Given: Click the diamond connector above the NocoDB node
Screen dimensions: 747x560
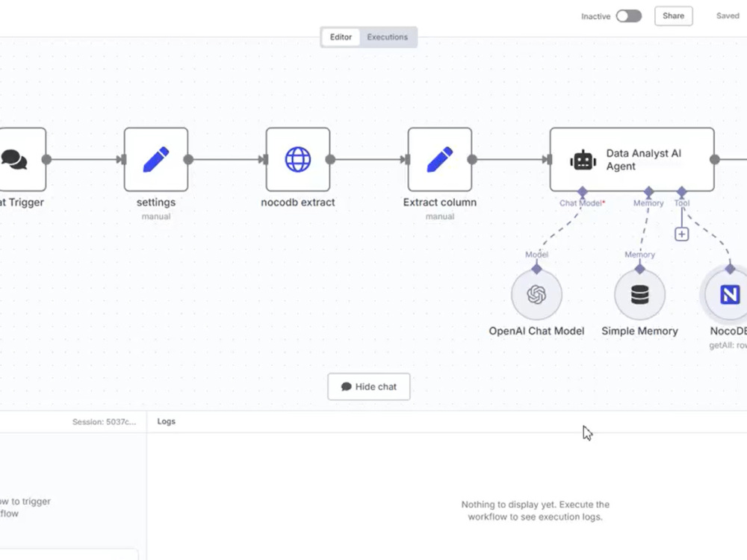Looking at the screenshot, I should (x=730, y=269).
